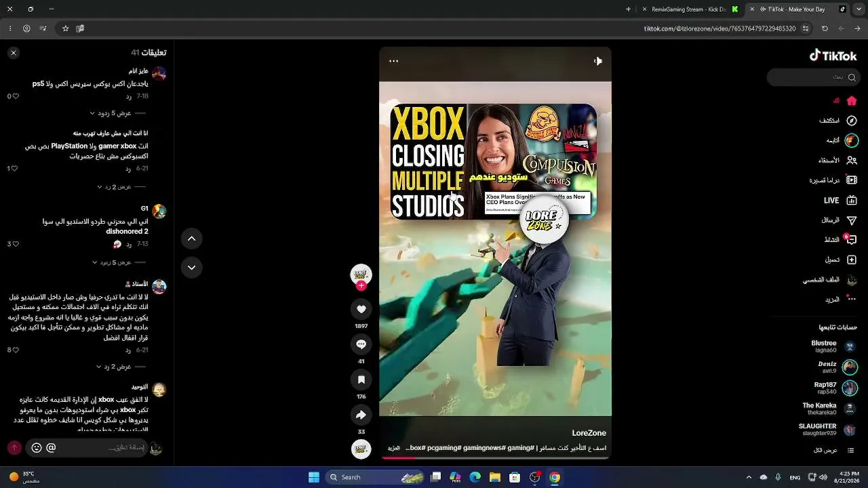Go to the previous video with up arrow

pyautogui.click(x=191, y=239)
